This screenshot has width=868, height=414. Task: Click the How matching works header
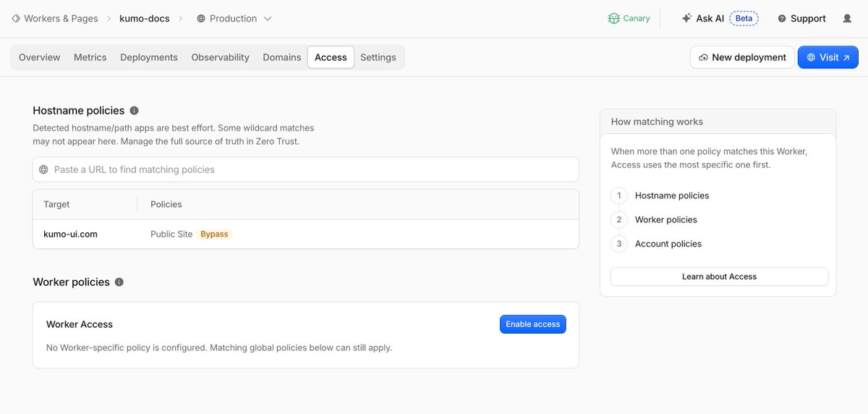(x=657, y=122)
